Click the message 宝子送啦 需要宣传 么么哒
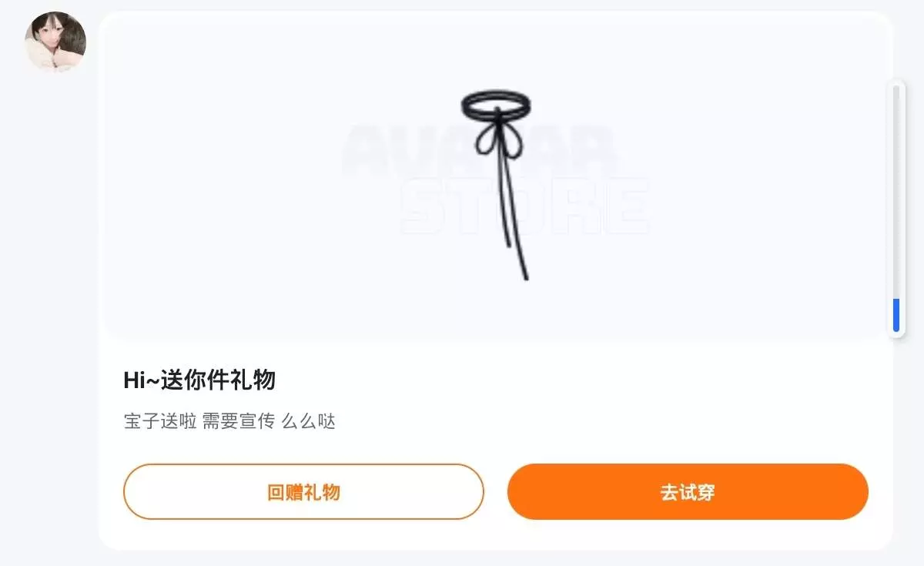 click(x=229, y=421)
